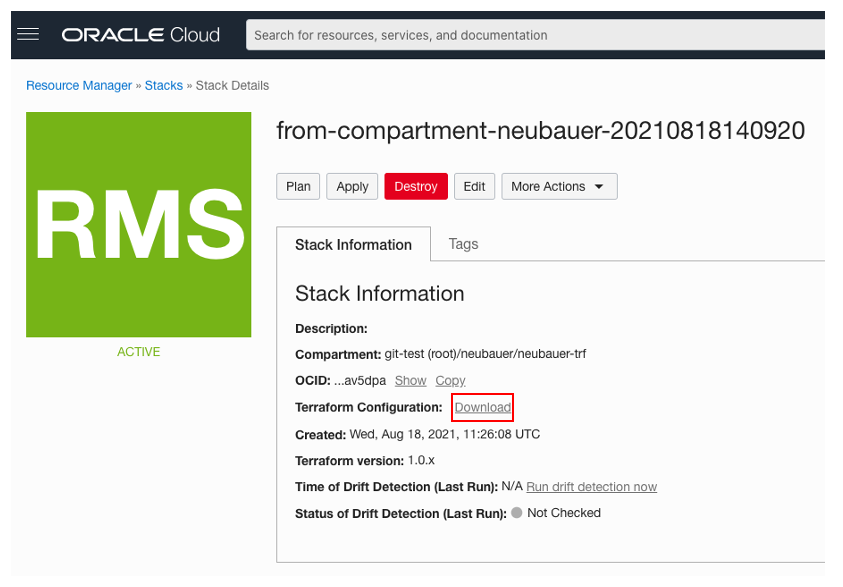Click the stack name heading
Screen dimensions: 843x587
540,131
